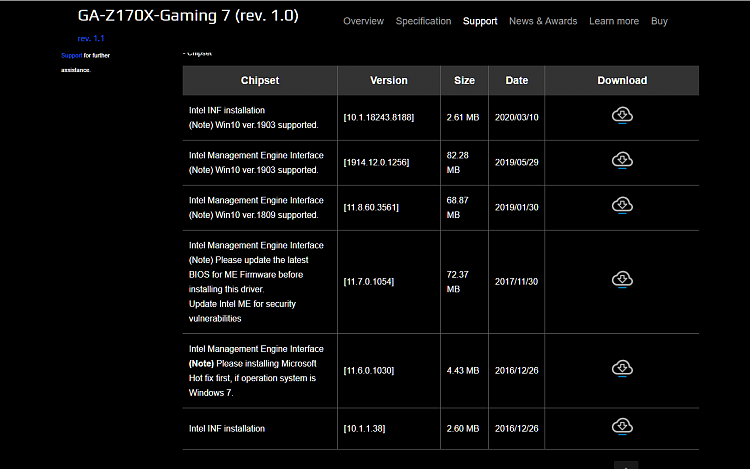Download Intel INF installation version 10.1.1.38
750x469 pixels.
tap(622, 426)
